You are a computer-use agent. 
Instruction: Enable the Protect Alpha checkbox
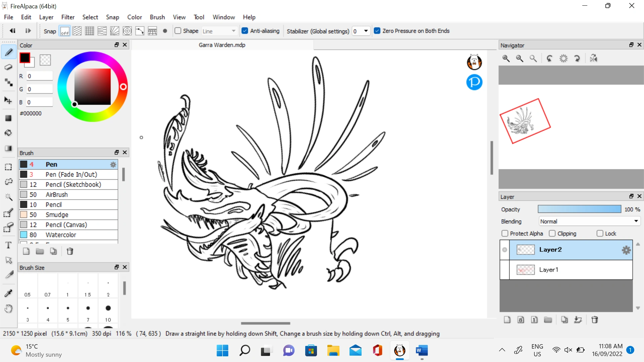tap(505, 234)
